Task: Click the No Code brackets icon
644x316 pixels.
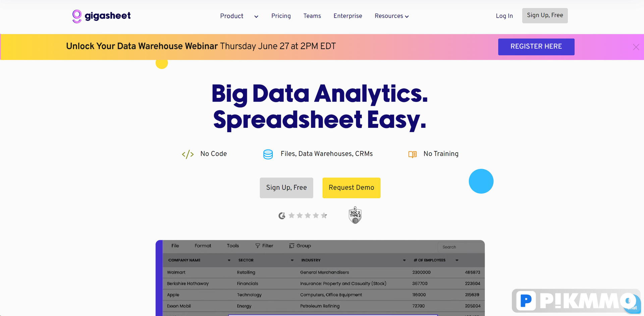Action: pyautogui.click(x=188, y=154)
